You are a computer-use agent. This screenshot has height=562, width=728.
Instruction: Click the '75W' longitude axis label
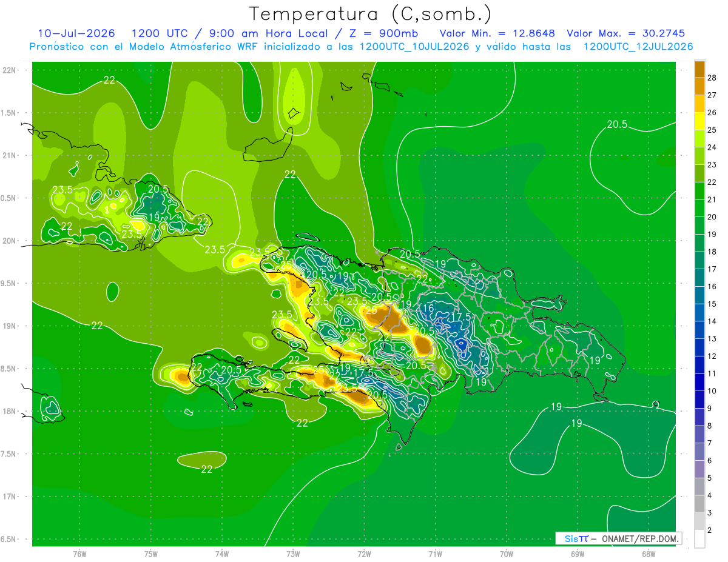coord(151,554)
